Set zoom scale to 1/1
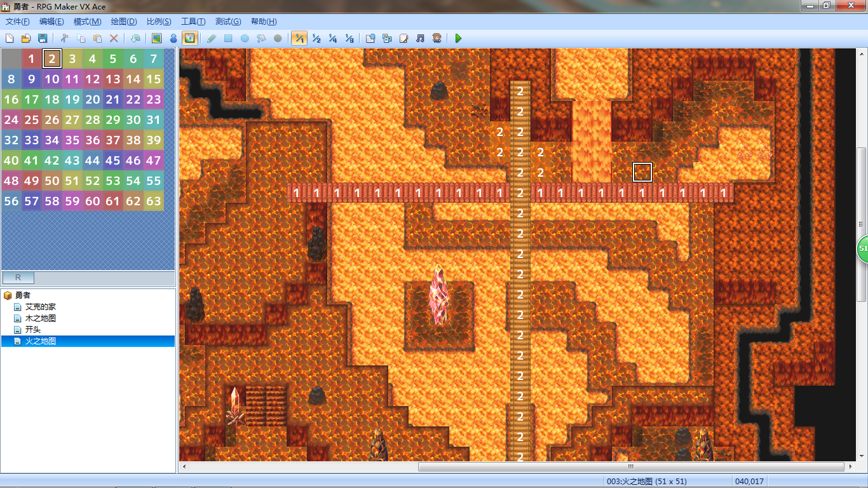The image size is (868, 488). pyautogui.click(x=299, y=38)
